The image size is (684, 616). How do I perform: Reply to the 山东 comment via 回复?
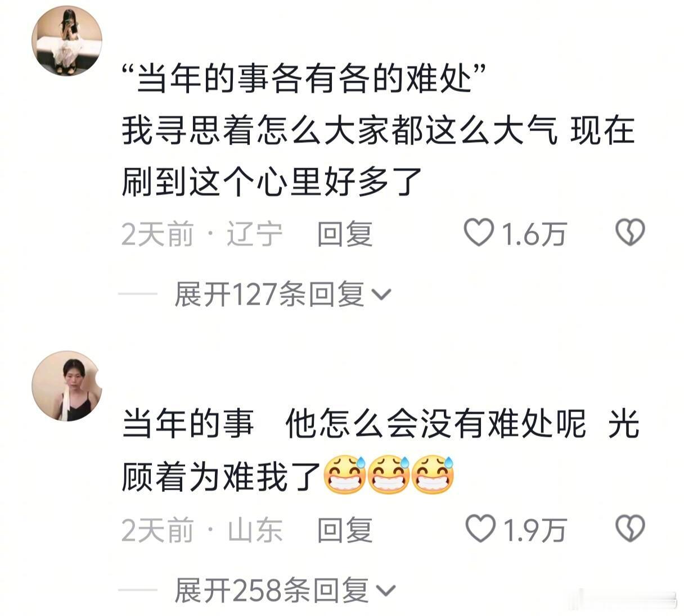click(x=345, y=530)
